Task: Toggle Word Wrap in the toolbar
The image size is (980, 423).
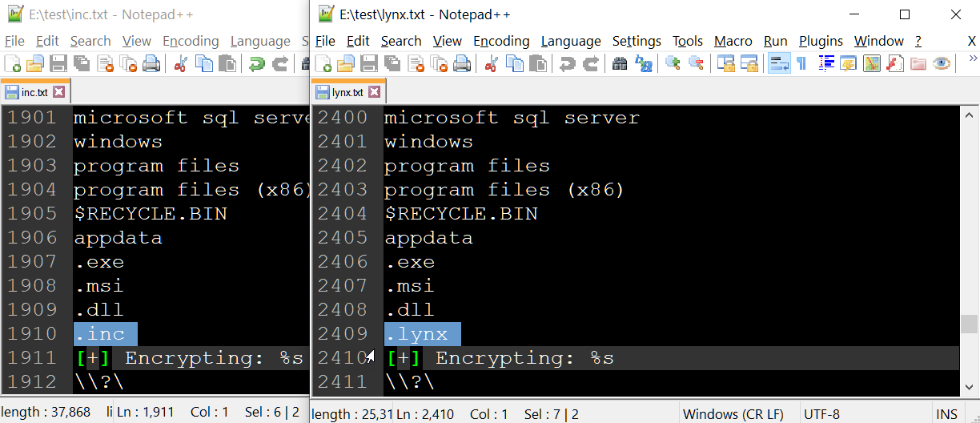Action: coord(778,64)
